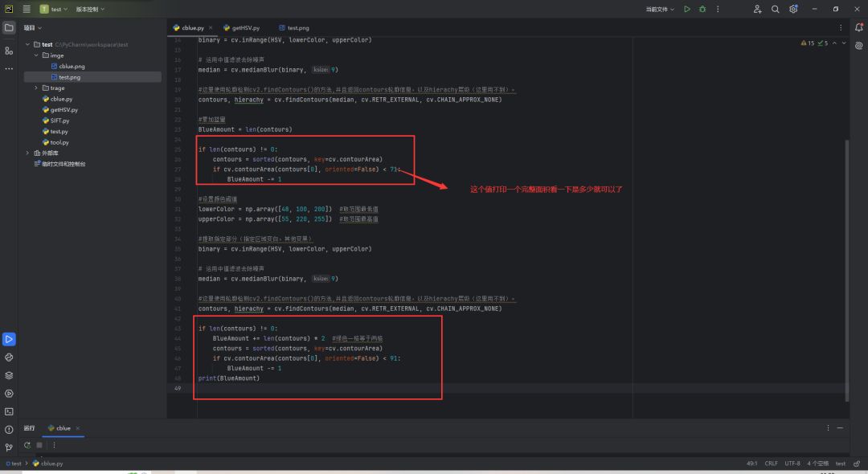Open the Problems tool window
The height and width of the screenshot is (474, 868).
9,430
